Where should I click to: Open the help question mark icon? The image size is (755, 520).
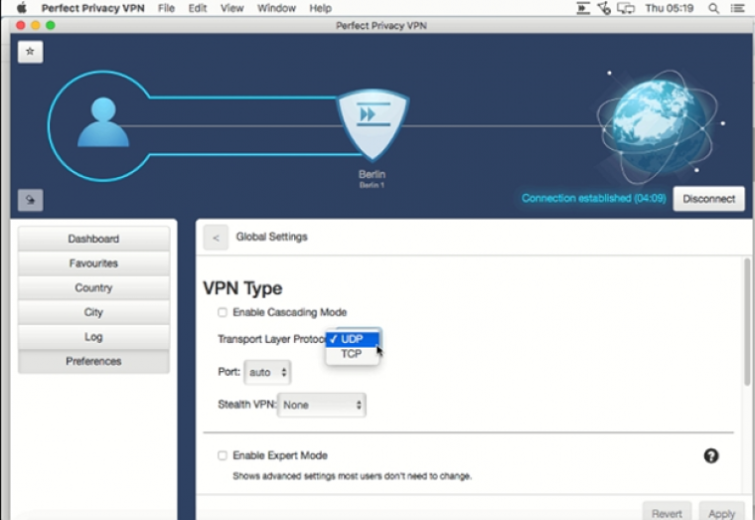pos(711,455)
